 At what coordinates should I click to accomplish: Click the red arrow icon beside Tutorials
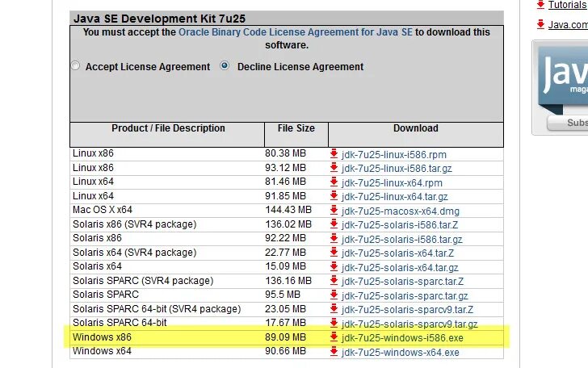tap(540, 5)
